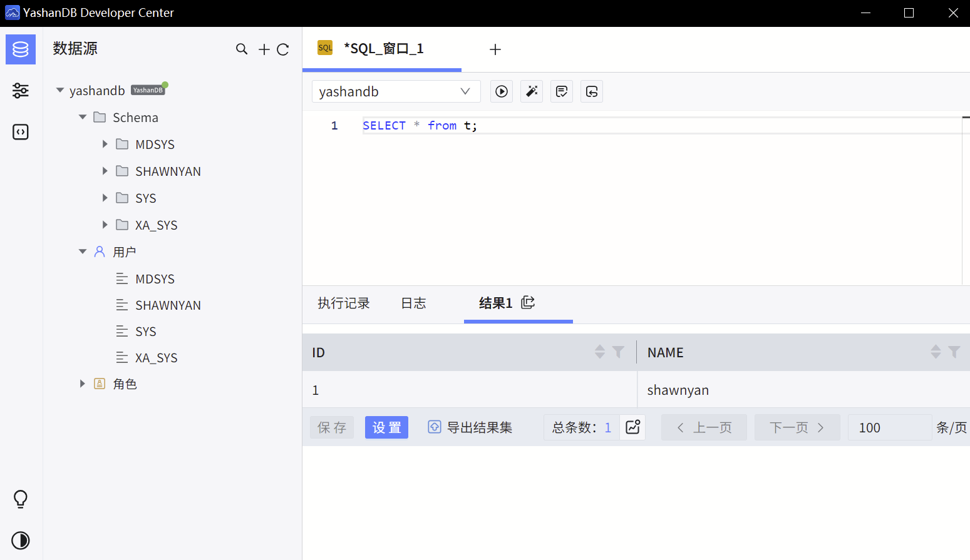
Task: Open the 日志 log tab
Action: pyautogui.click(x=413, y=303)
